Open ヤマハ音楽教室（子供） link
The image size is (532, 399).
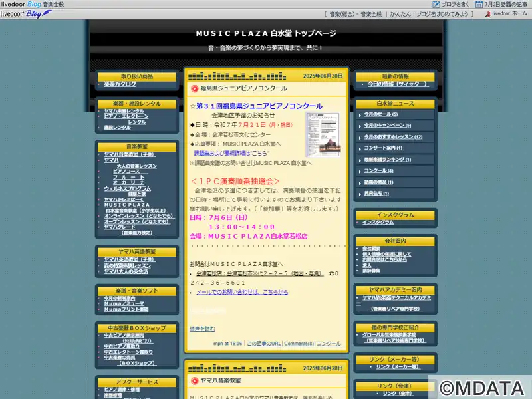point(130,154)
